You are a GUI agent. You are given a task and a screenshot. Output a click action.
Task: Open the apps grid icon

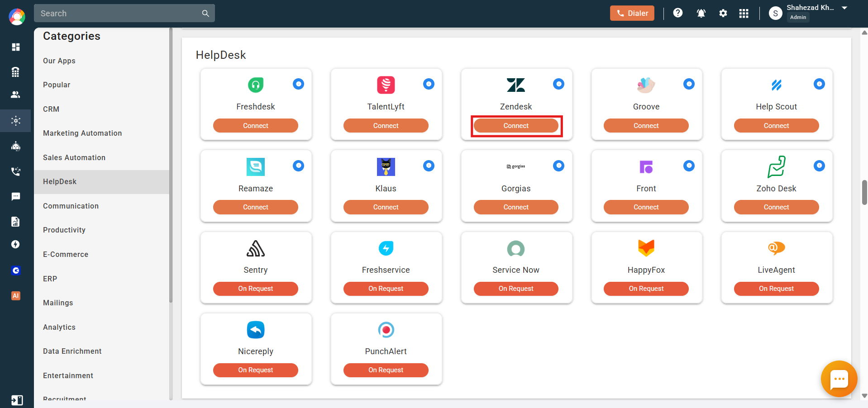pos(744,13)
